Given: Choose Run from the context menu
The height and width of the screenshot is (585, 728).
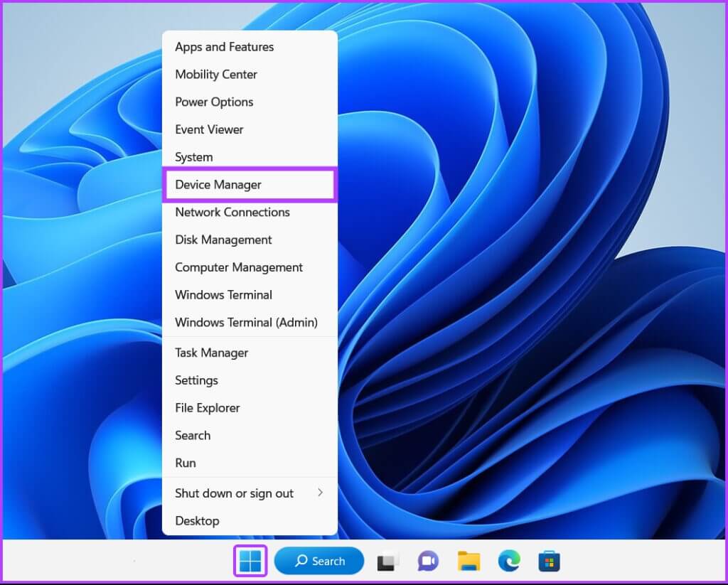Looking at the screenshot, I should (186, 463).
